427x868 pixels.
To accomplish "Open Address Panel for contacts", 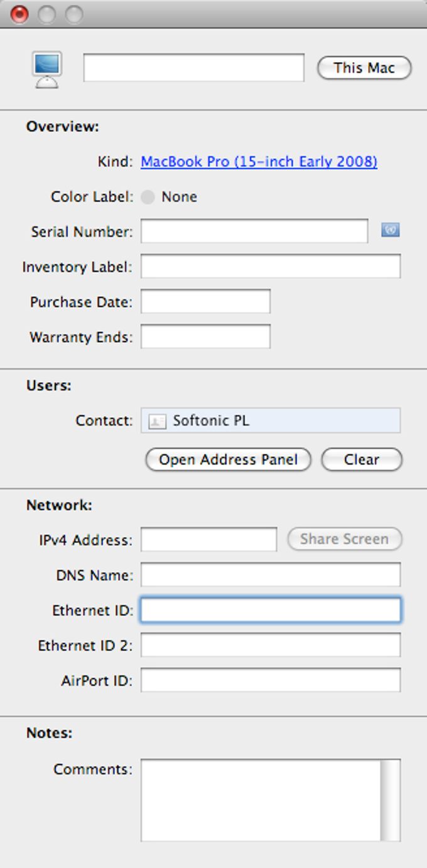I will (x=229, y=459).
